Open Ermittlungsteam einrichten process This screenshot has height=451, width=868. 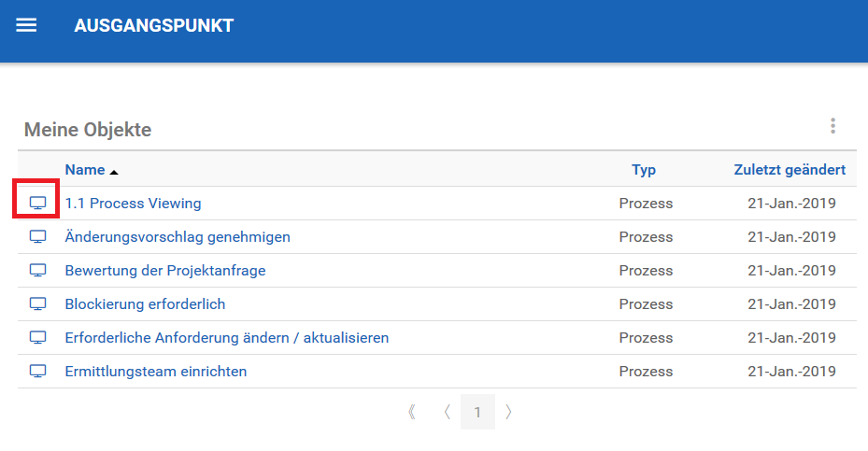click(x=156, y=372)
